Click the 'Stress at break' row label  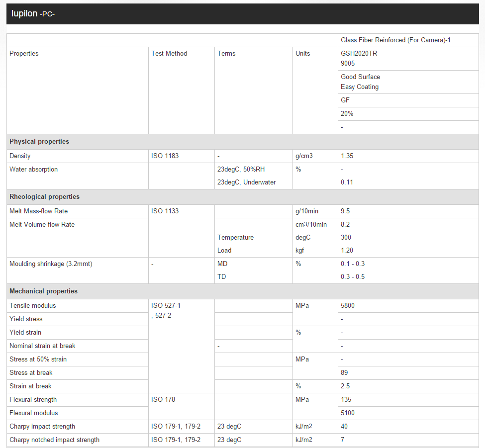[31, 373]
